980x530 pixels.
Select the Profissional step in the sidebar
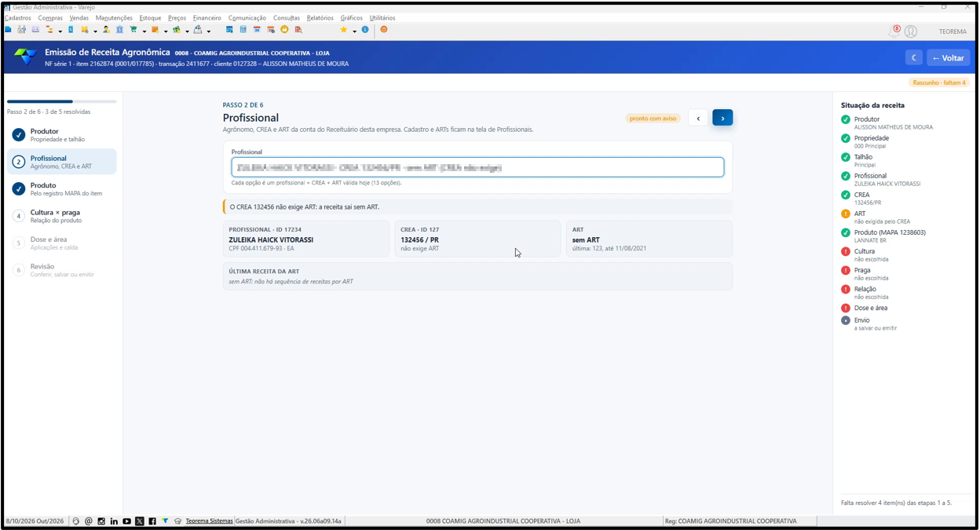[x=62, y=162]
